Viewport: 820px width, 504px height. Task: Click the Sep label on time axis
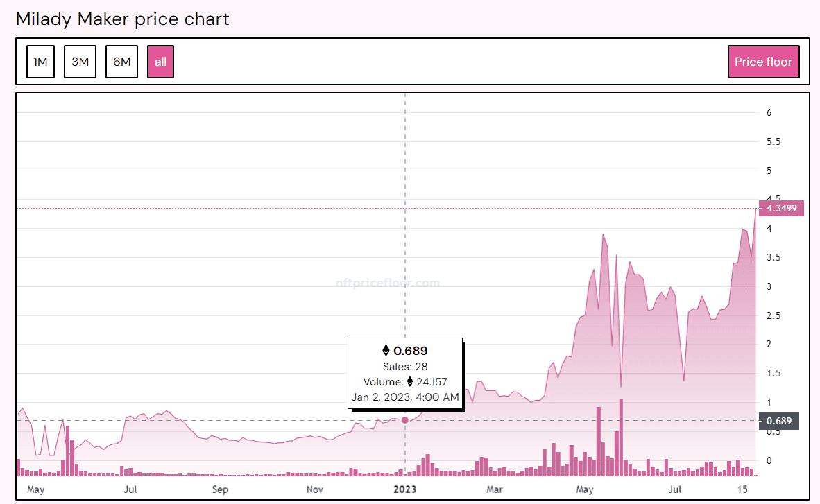tap(220, 489)
